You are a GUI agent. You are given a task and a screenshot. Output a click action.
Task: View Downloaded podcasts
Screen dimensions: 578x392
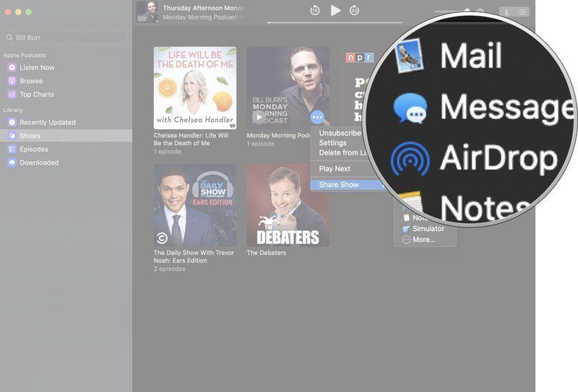tap(38, 162)
